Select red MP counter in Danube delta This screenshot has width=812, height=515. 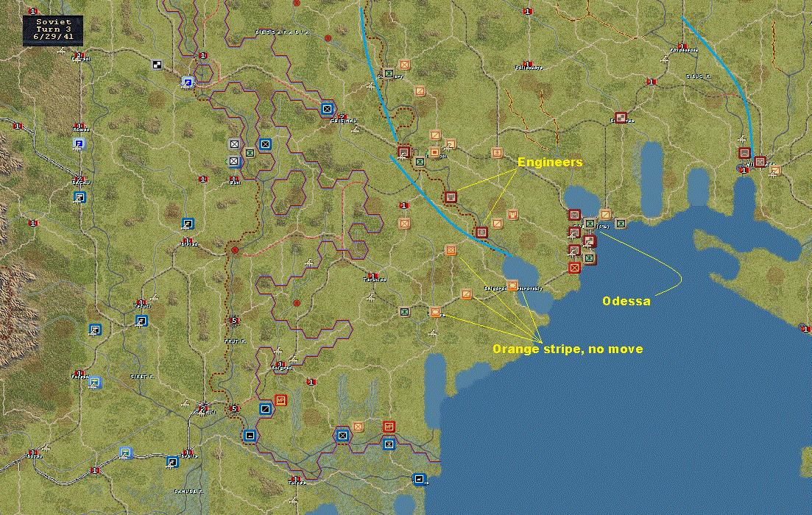(389, 427)
